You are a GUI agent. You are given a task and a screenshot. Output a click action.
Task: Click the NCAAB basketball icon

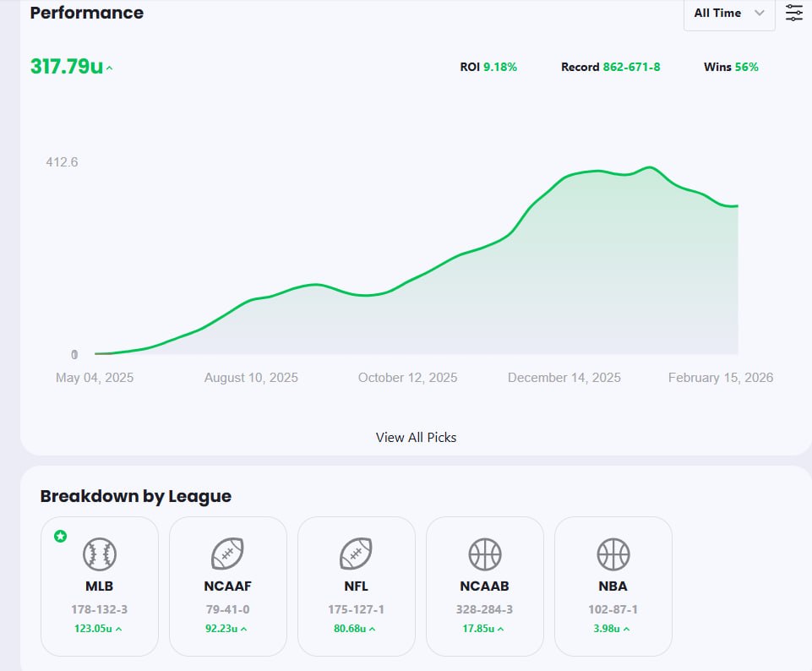[485, 554]
